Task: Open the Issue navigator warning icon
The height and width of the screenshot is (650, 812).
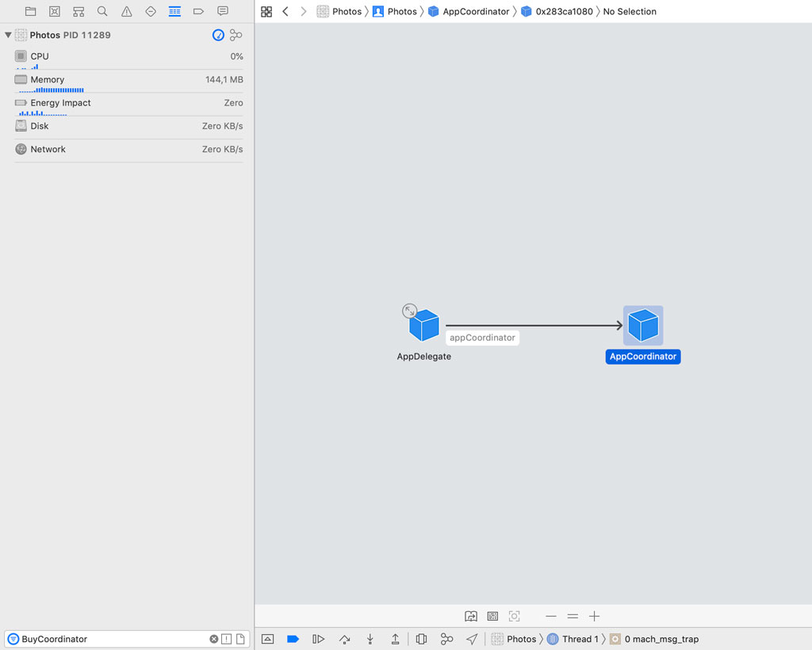Action: tap(125, 11)
